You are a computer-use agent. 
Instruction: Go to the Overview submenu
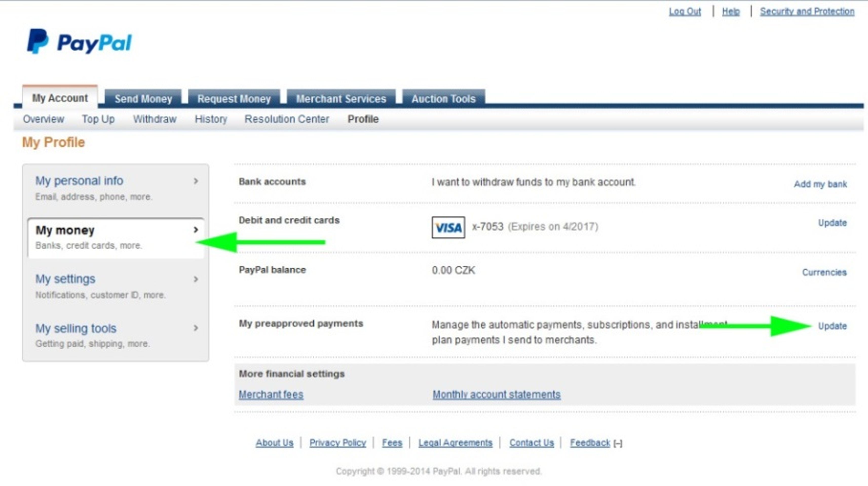(44, 119)
